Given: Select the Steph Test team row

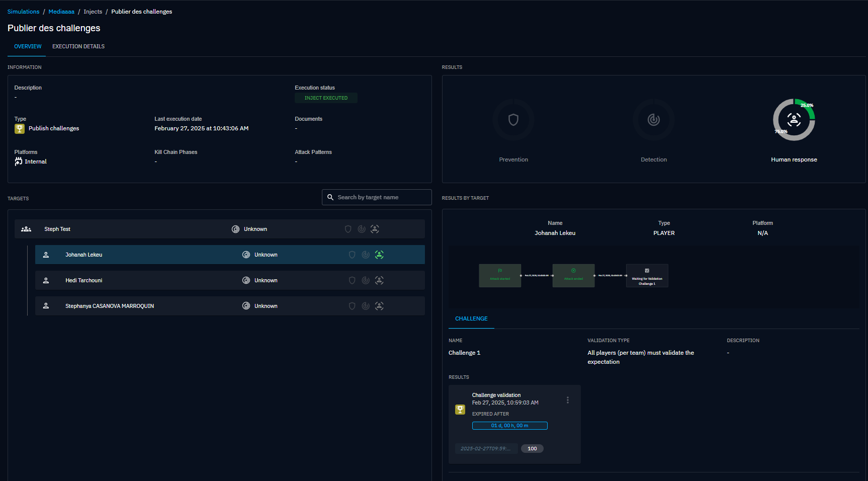Looking at the screenshot, I should [151, 229].
